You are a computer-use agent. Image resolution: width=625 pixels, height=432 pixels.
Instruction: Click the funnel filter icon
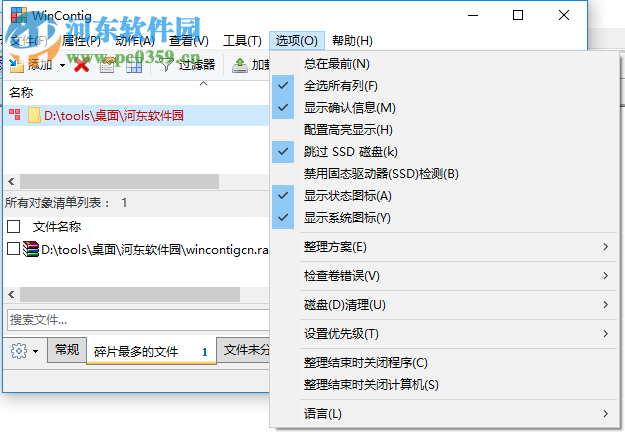[166, 65]
